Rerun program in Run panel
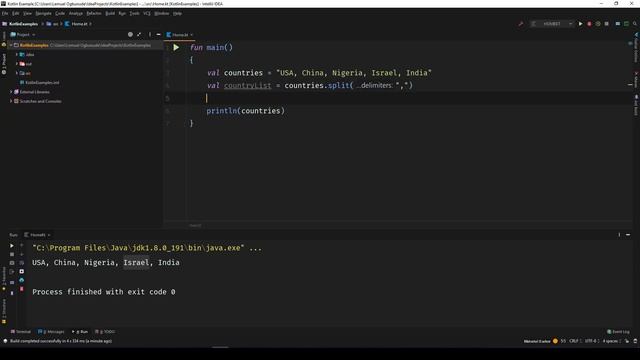 (12, 246)
